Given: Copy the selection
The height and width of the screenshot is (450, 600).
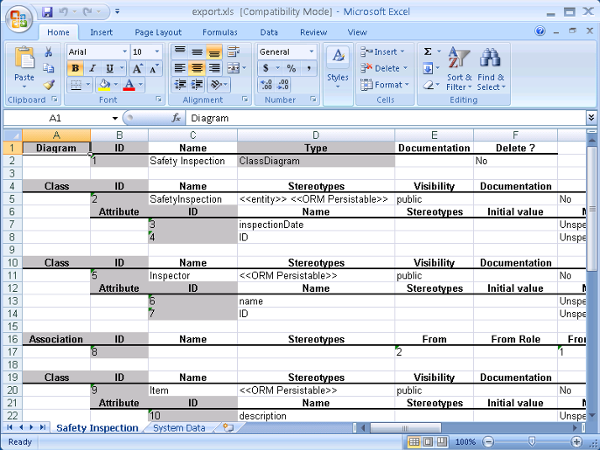Looking at the screenshot, I should pos(49,68).
